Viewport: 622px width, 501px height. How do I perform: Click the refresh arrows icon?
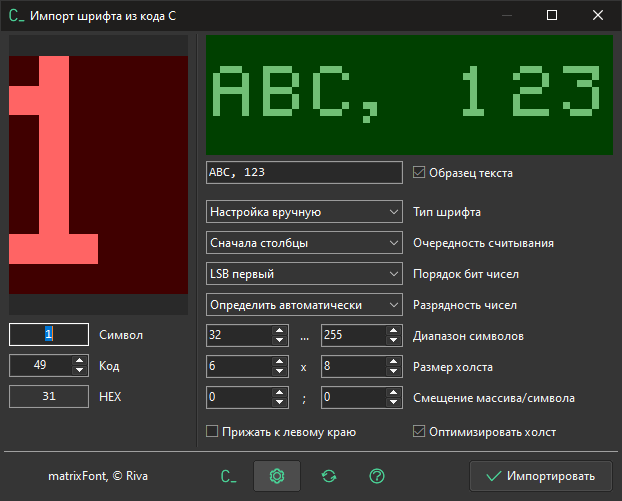click(328, 476)
